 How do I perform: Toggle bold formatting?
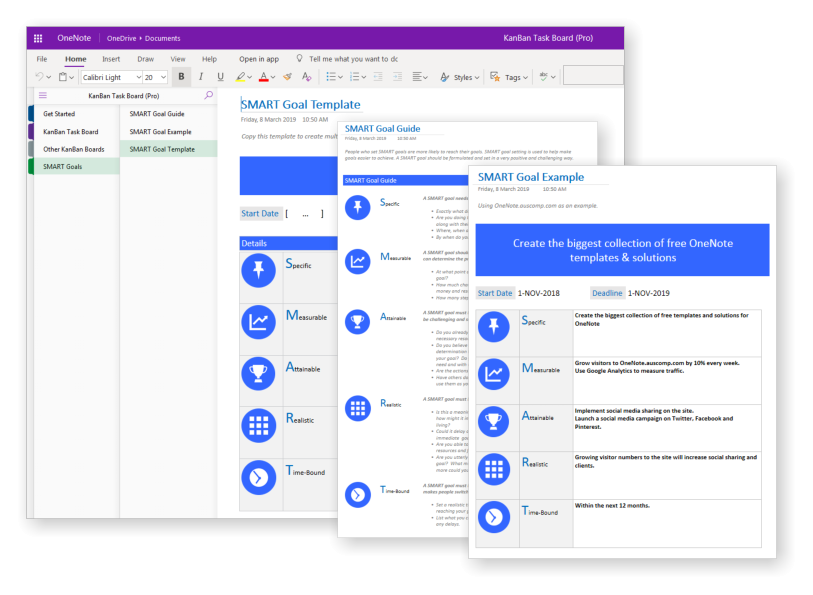tap(184, 75)
